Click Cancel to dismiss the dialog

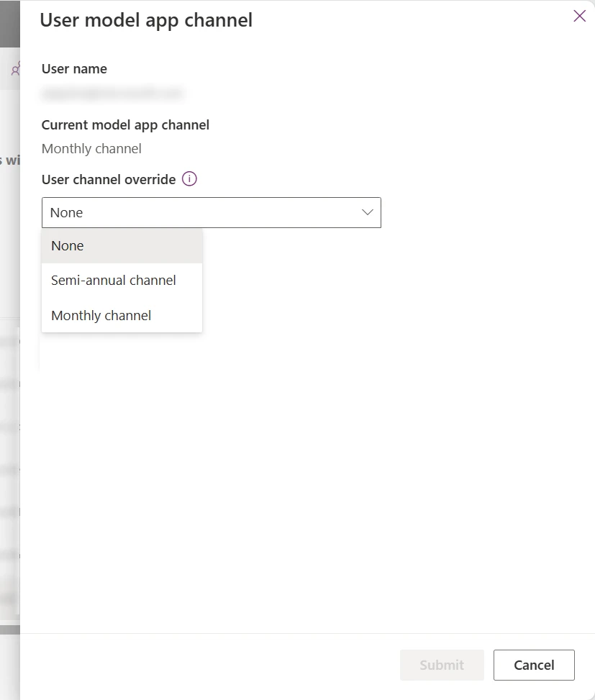(x=533, y=665)
